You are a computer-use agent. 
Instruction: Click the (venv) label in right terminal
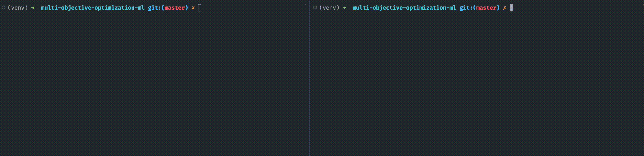click(329, 8)
